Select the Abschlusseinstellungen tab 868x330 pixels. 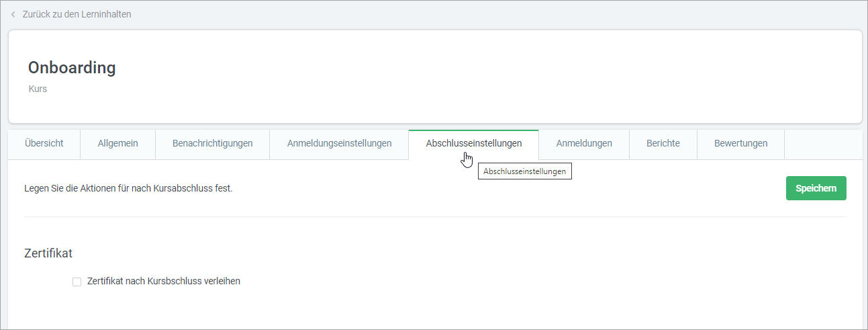(x=474, y=143)
